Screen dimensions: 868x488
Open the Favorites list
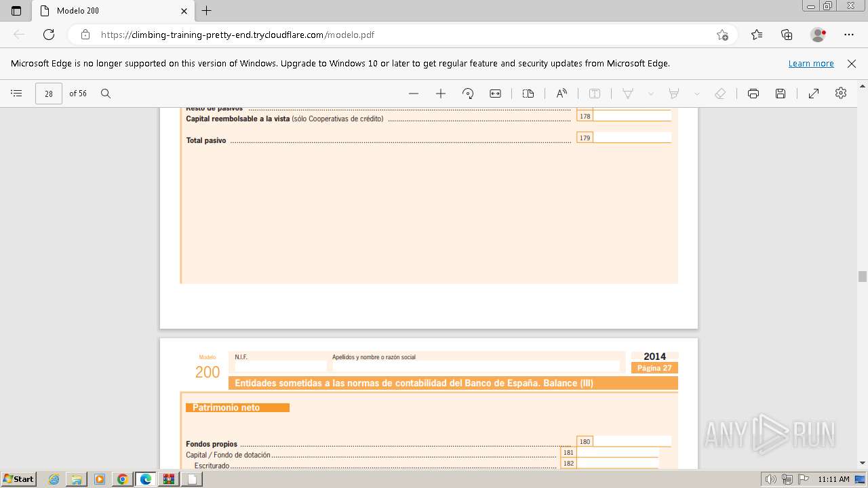[x=757, y=35]
